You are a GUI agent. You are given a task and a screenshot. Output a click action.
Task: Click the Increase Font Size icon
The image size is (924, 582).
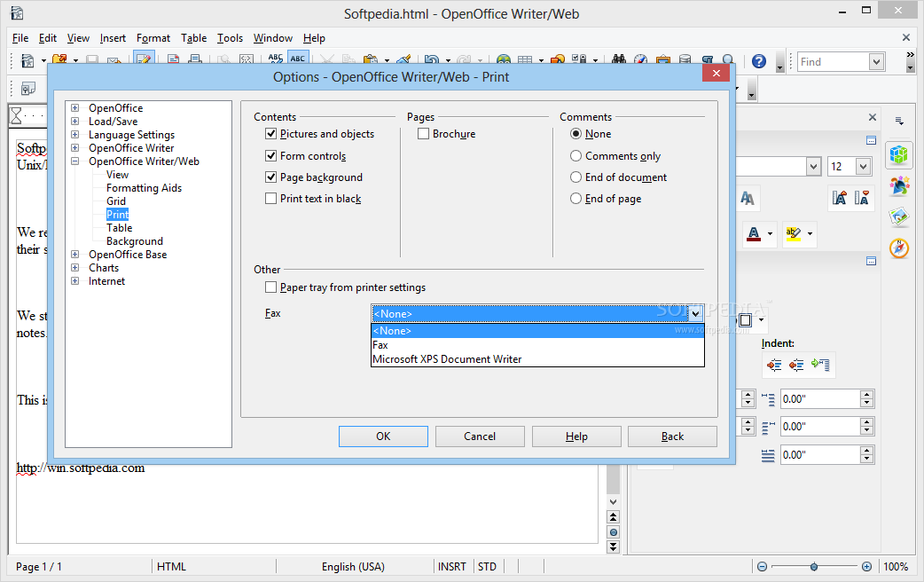point(839,198)
